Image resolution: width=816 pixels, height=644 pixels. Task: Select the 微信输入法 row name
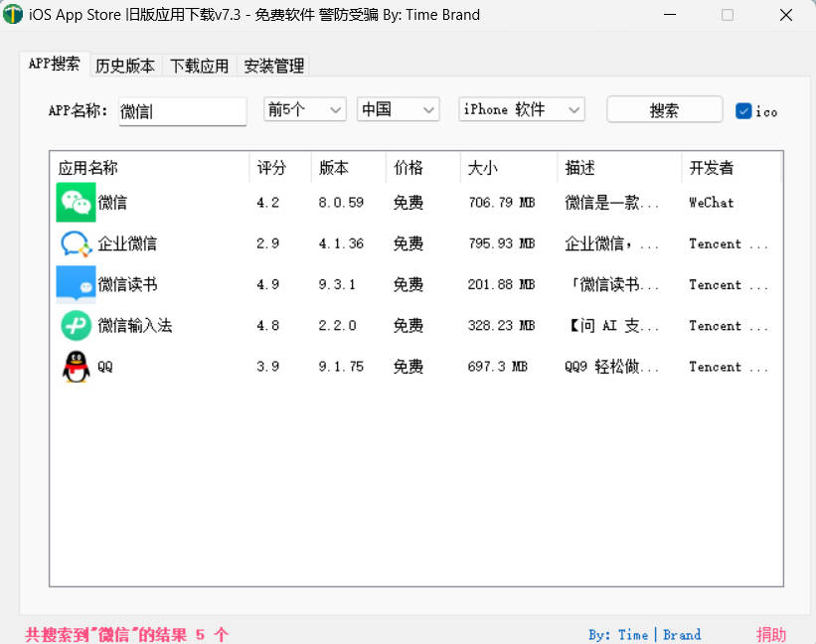click(x=135, y=326)
